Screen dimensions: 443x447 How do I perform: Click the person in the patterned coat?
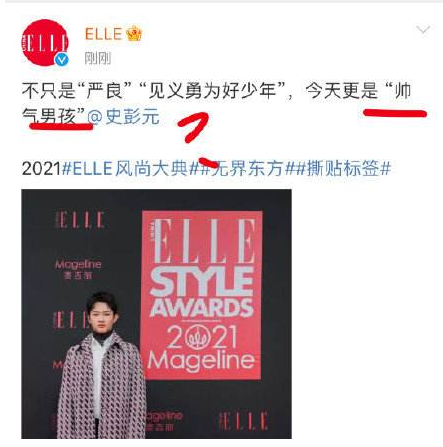point(102,365)
